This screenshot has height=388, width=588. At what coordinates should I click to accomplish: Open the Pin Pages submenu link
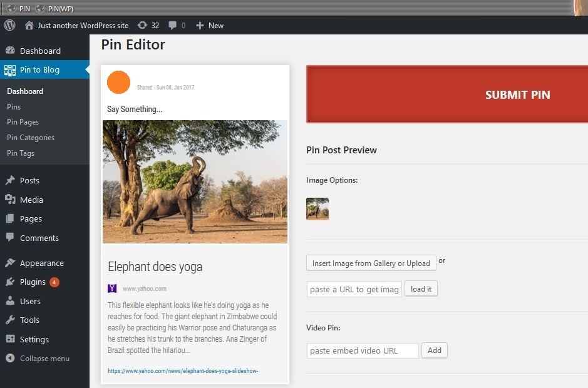point(23,122)
